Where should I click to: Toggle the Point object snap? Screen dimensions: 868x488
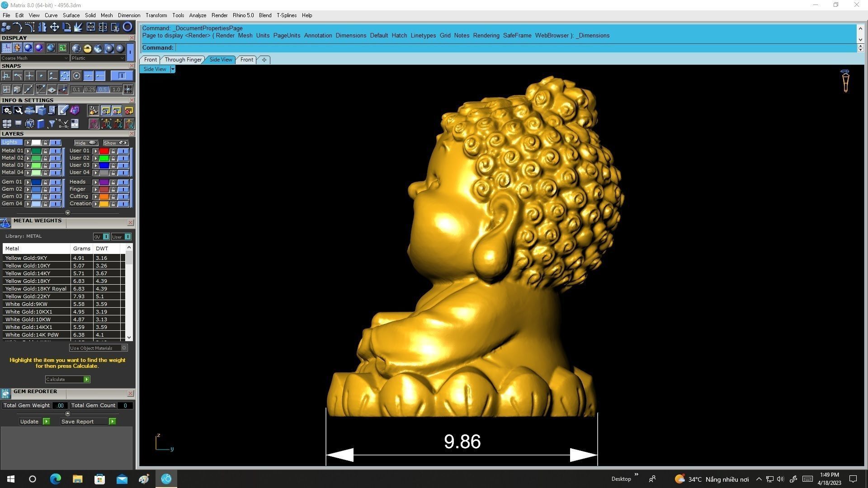41,75
